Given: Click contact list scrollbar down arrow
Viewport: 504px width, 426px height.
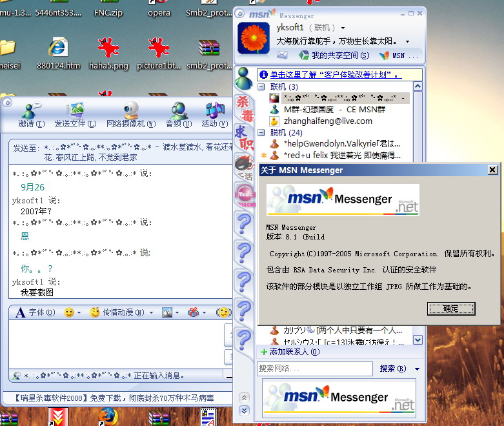Looking at the screenshot, I should point(418,340).
